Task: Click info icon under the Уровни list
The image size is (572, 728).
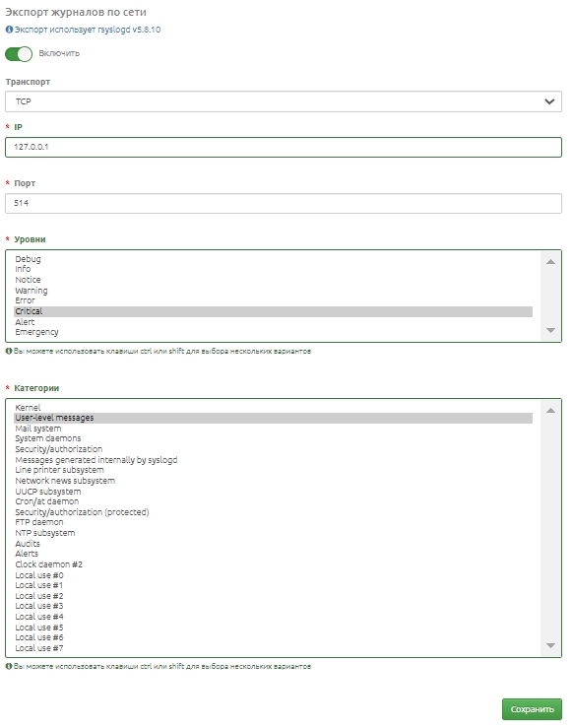Action: pyautogui.click(x=8, y=352)
